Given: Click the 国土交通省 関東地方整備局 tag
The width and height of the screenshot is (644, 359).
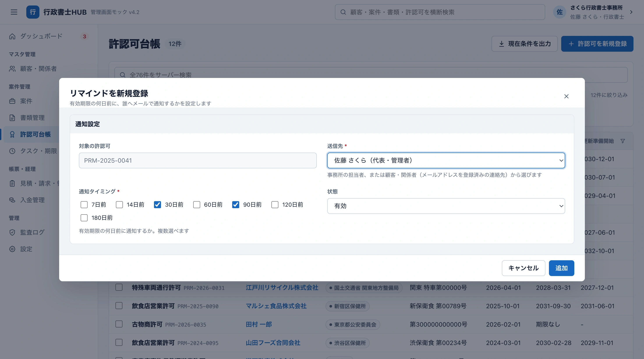Looking at the screenshot, I should [364, 288].
